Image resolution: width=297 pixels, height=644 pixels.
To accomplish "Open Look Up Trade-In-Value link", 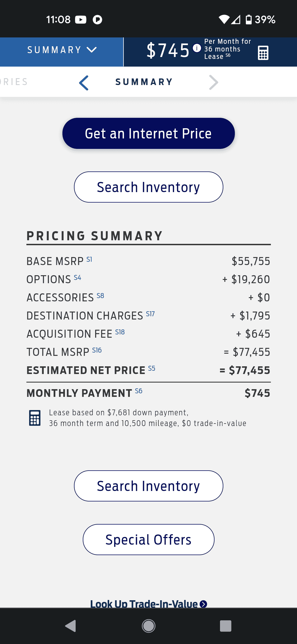I will click(x=148, y=604).
